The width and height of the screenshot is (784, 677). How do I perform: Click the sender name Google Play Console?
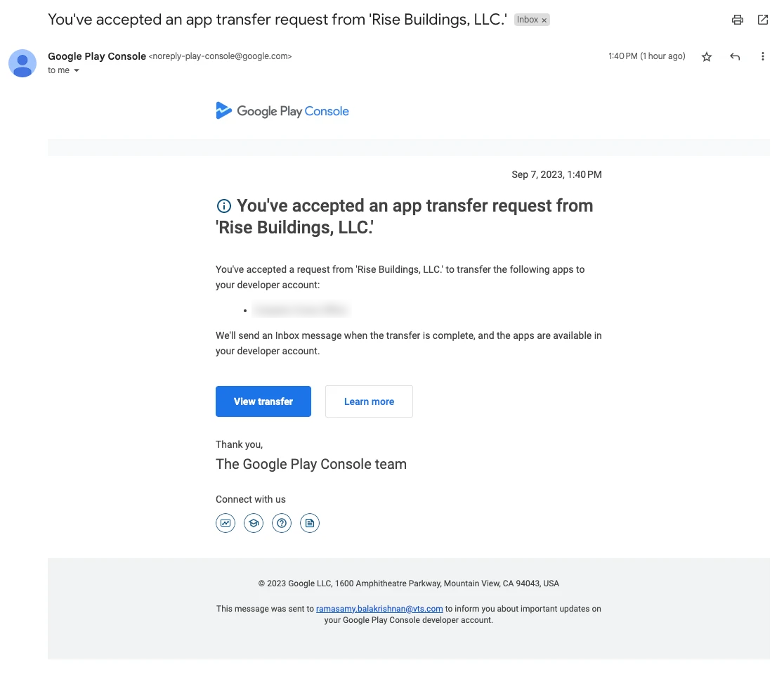(97, 56)
